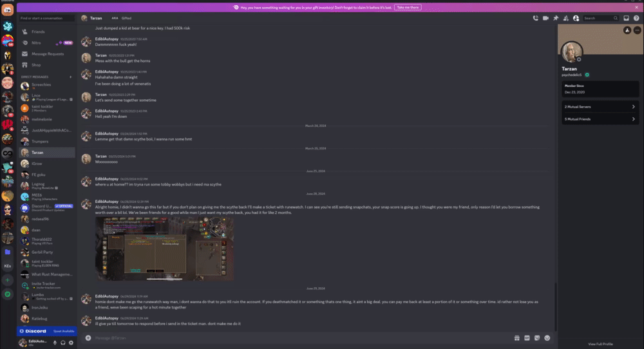The width and height of the screenshot is (644, 349).
Task: Open the redseal96 conversation
Action: pyautogui.click(x=46, y=219)
